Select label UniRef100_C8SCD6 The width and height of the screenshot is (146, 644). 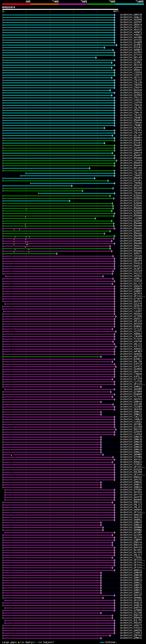pyautogui.click(x=131, y=256)
